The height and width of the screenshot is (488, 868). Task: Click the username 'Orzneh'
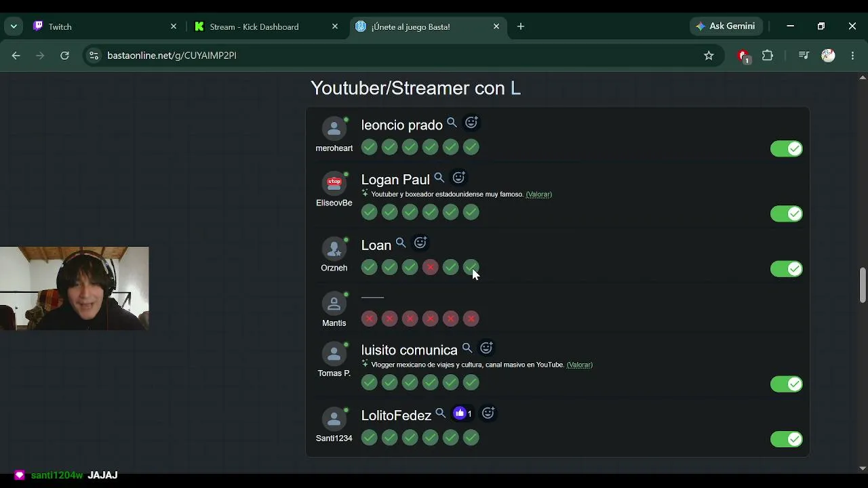point(334,268)
